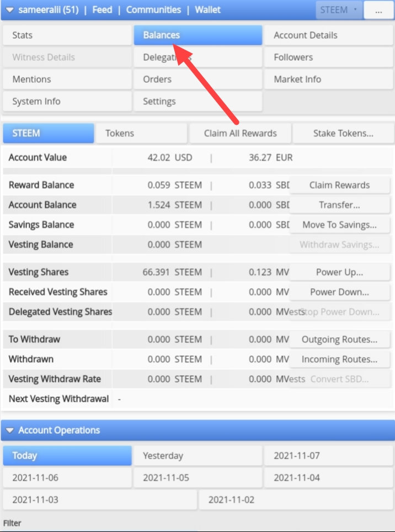Choose Move To Savings
The height and width of the screenshot is (532, 395).
click(x=339, y=225)
